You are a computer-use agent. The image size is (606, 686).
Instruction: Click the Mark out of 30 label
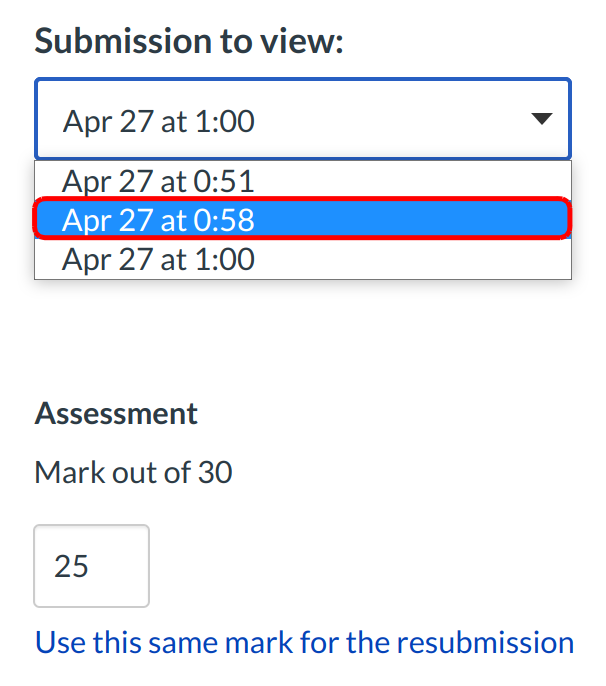[133, 471]
